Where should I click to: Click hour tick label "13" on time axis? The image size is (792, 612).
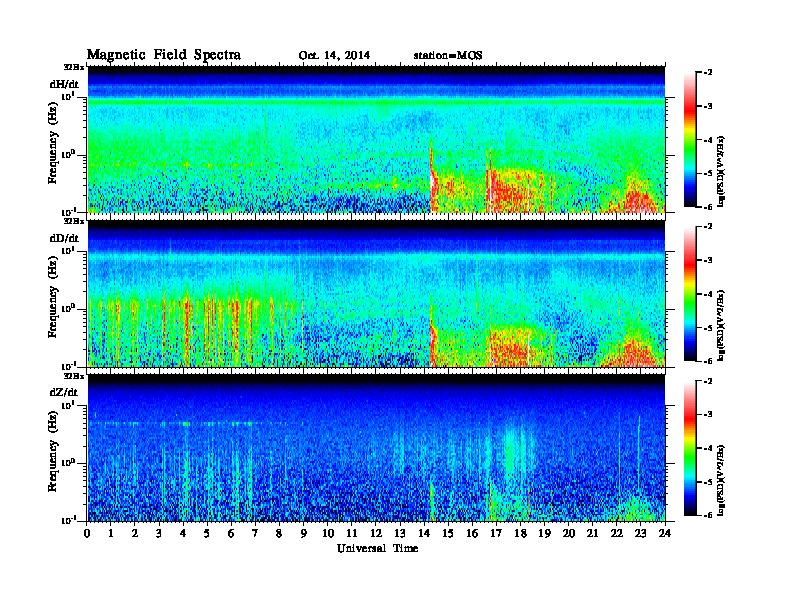pos(400,534)
